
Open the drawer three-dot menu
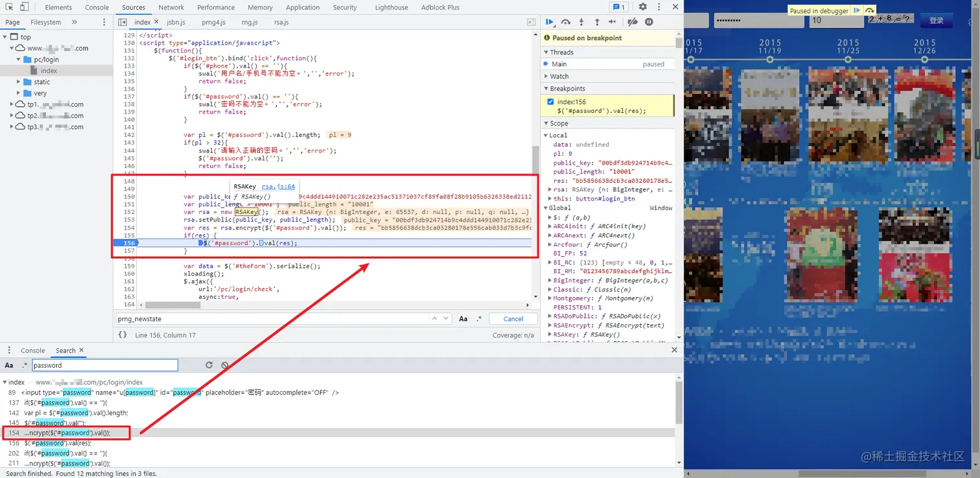click(x=8, y=350)
